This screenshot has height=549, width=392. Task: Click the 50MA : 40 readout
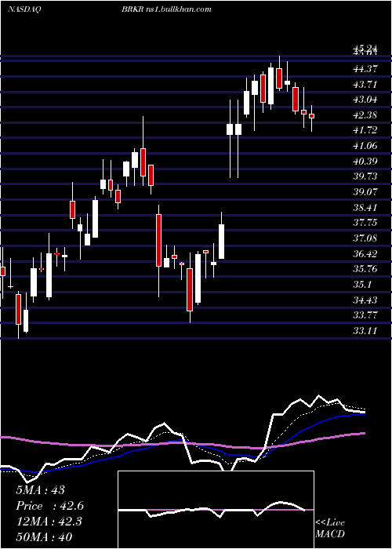(44, 536)
